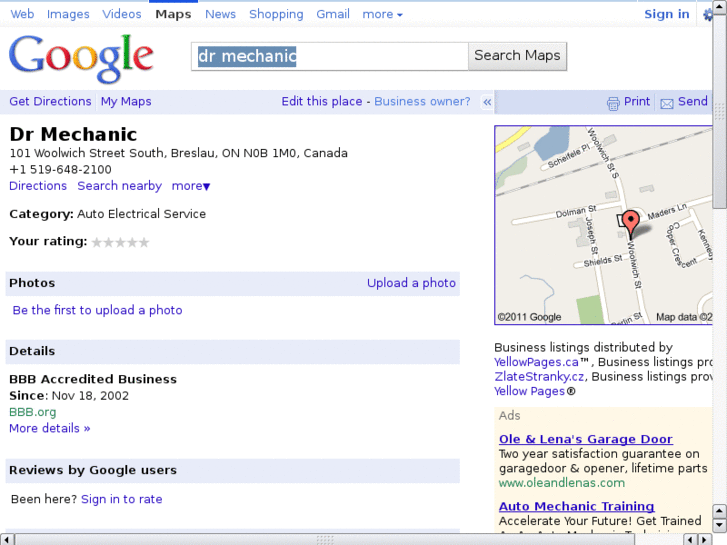
Task: Open the News tab
Action: pyautogui.click(x=221, y=14)
